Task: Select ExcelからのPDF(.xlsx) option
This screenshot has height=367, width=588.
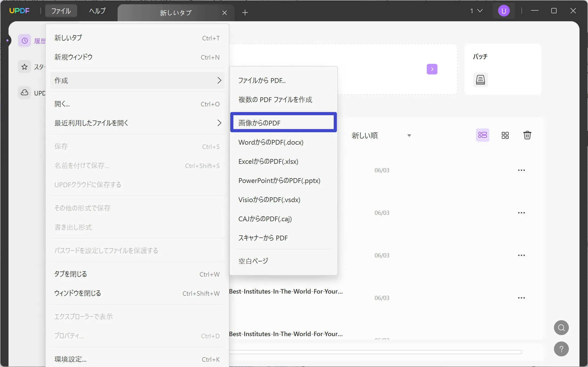Action: 284,161
